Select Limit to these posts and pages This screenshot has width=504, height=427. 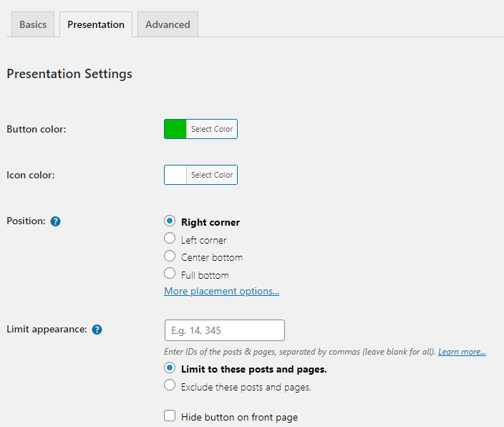pyautogui.click(x=170, y=368)
